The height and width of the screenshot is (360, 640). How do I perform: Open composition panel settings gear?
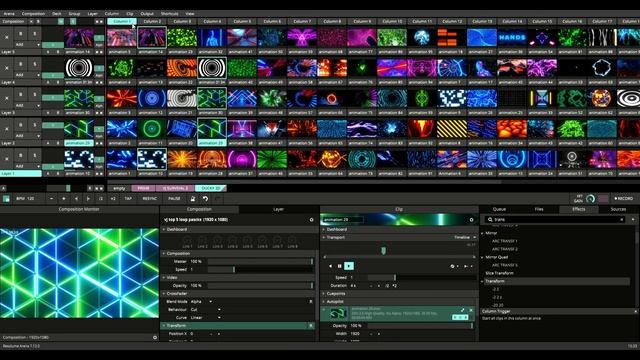[x=311, y=220]
